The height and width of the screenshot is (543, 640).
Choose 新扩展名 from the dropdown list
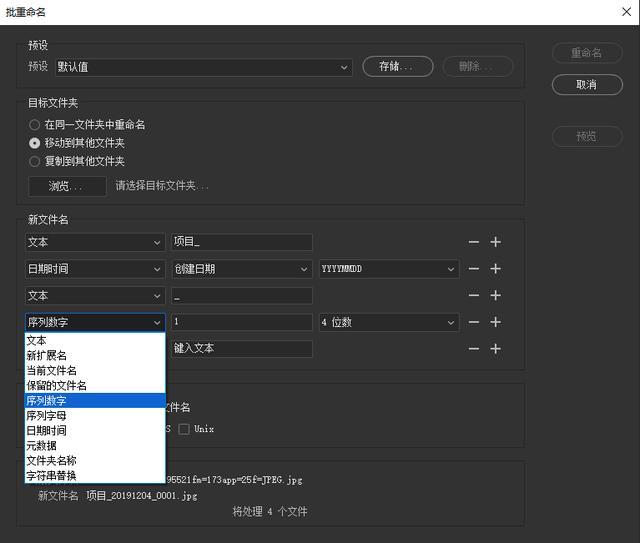[x=95, y=356]
